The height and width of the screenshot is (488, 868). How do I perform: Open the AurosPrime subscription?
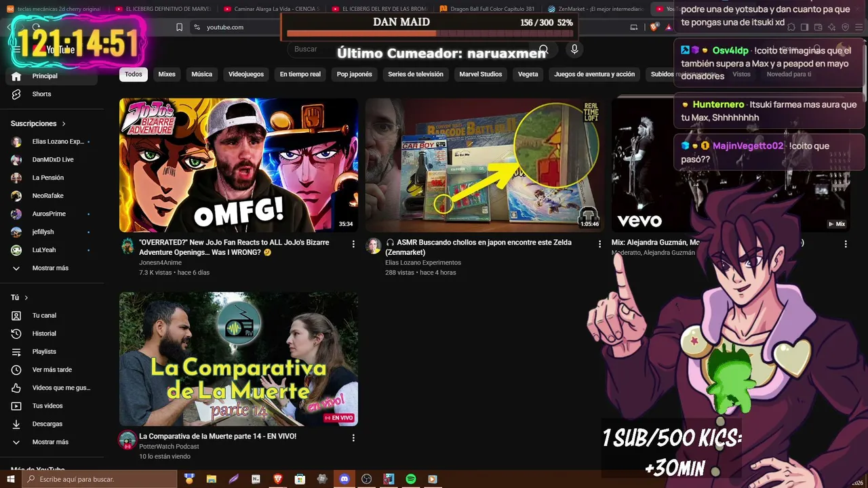point(50,214)
